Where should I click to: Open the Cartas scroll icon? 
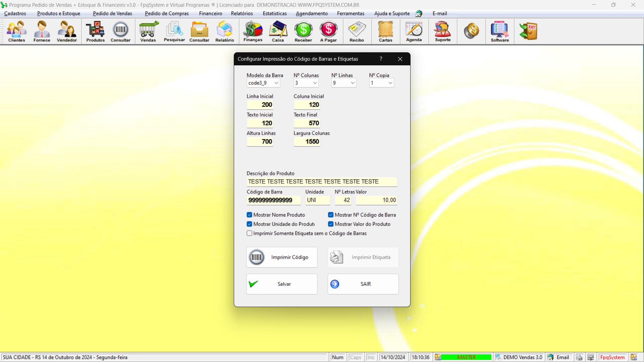(x=385, y=32)
